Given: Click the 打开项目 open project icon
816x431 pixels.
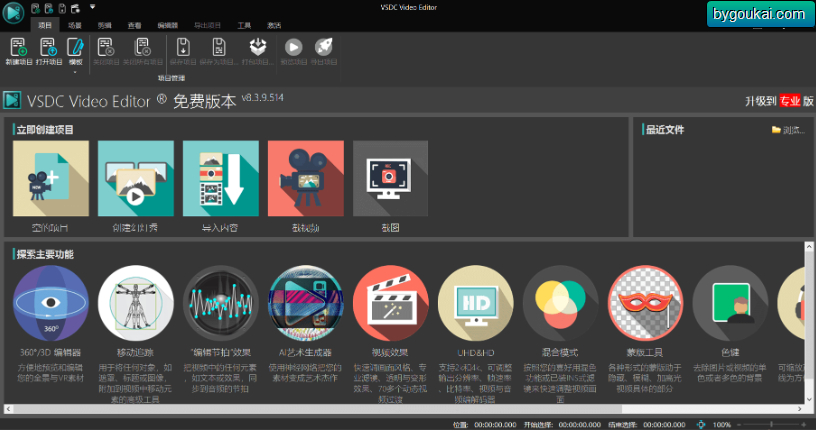Looking at the screenshot, I should (48, 47).
